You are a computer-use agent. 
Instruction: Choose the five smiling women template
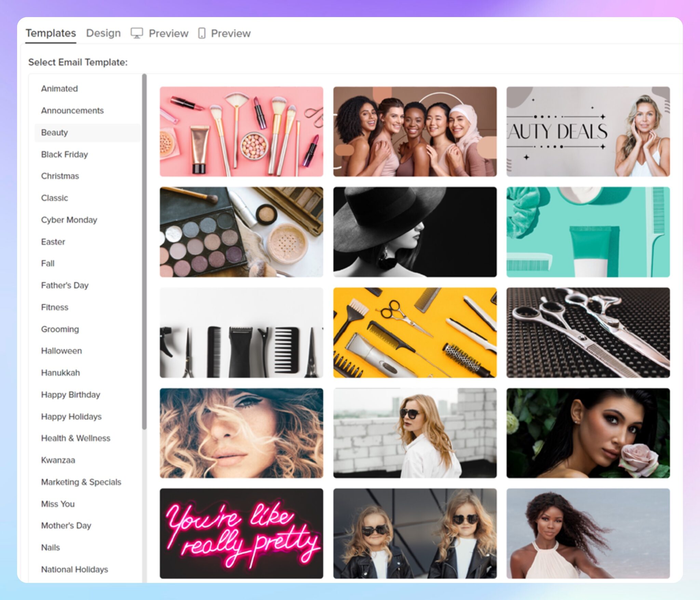415,131
